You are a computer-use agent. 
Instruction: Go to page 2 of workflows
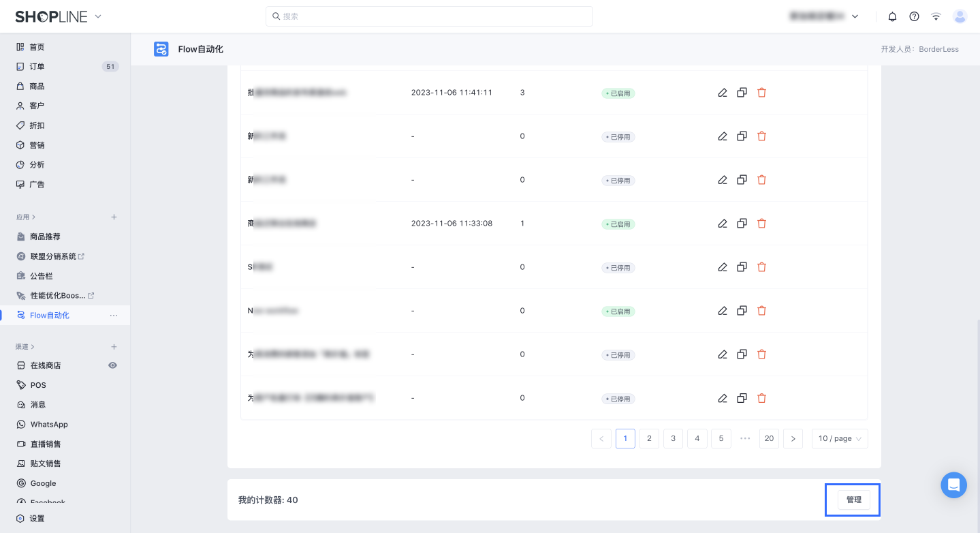649,439
